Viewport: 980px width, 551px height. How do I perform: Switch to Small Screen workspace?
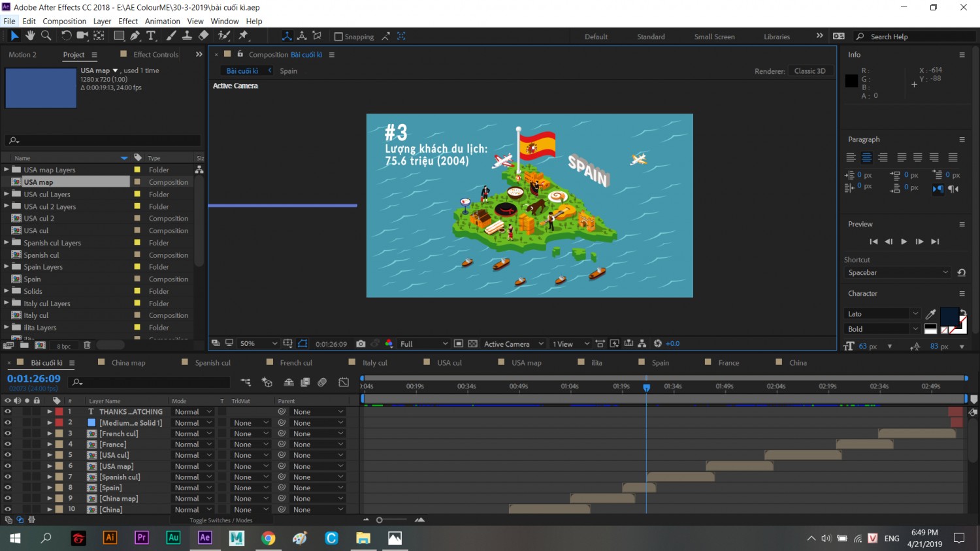click(x=714, y=37)
